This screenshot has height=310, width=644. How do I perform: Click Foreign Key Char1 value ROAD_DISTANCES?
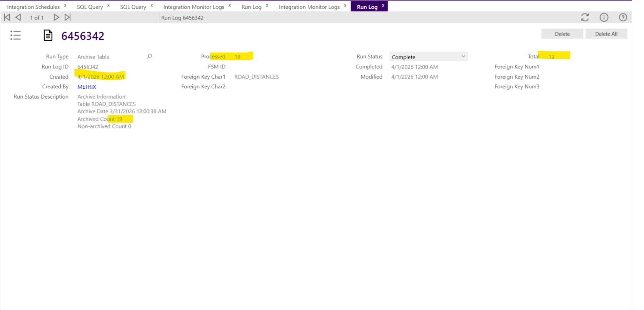point(257,77)
